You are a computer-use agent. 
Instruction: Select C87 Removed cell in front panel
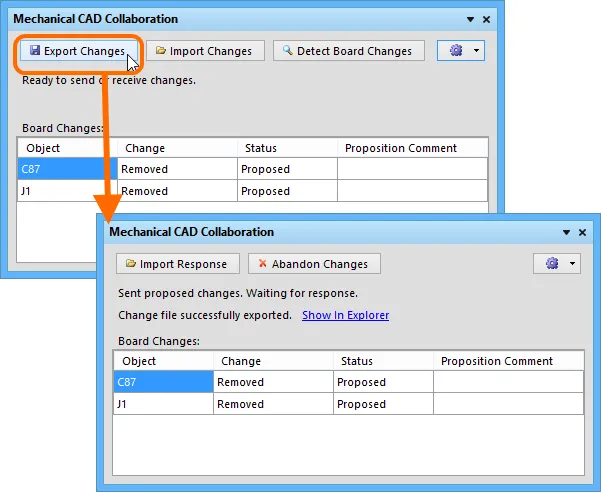pyautogui.click(x=274, y=382)
